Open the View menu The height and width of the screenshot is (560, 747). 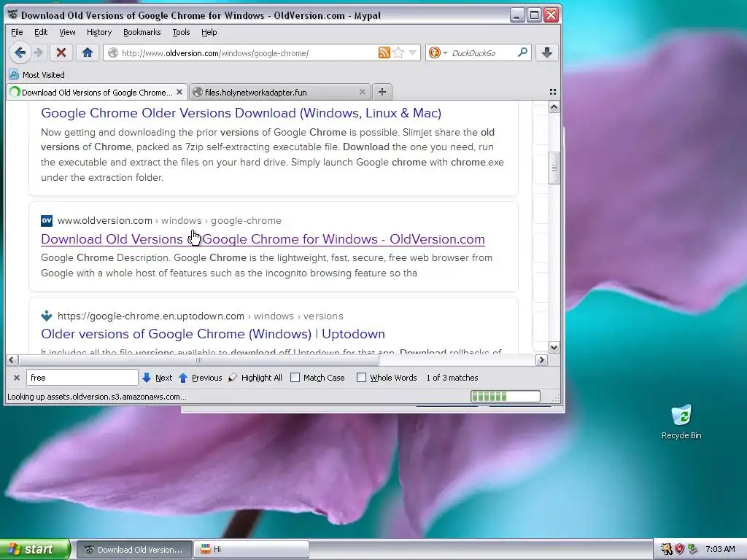point(67,32)
